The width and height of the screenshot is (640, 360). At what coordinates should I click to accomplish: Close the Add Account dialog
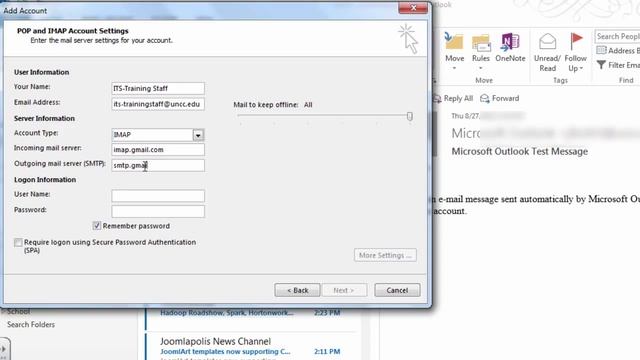(413, 8)
